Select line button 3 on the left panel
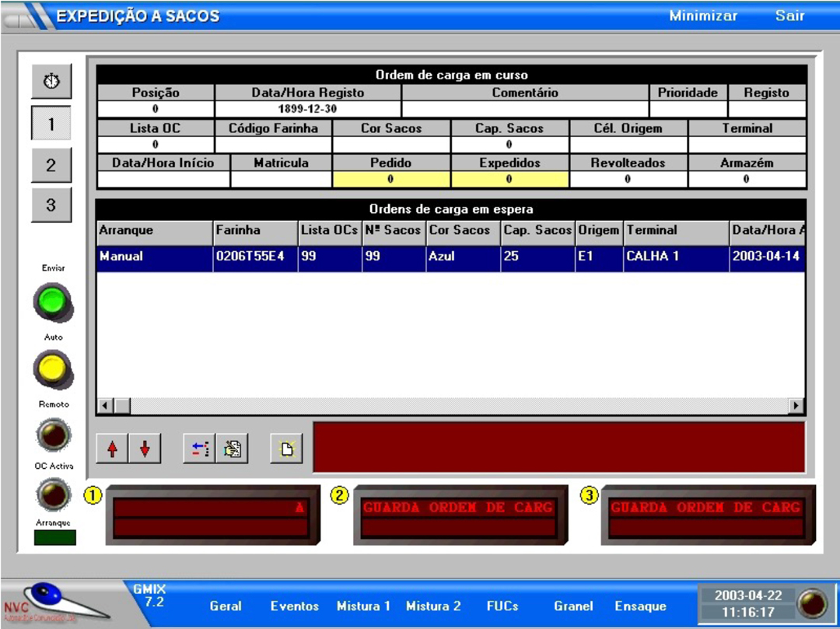Image resolution: width=840 pixels, height=629 pixels. click(51, 205)
